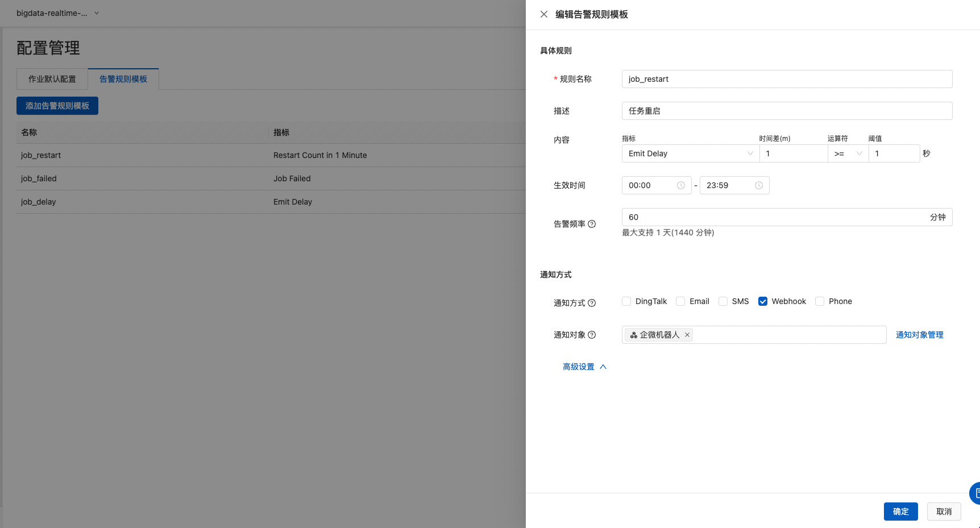Click job_failed row in table
This screenshot has width=980, height=528.
(x=271, y=178)
